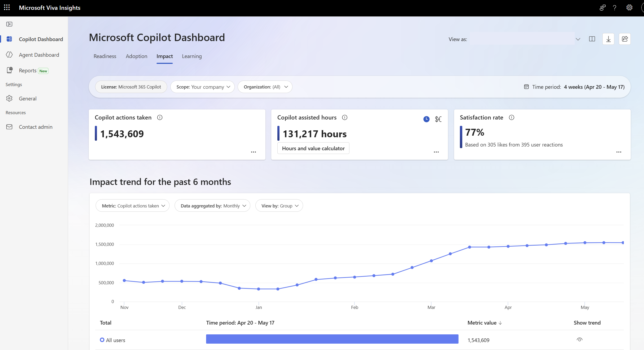Open the View by: Group dropdown
Screen dimensions: 644x350
point(279,206)
